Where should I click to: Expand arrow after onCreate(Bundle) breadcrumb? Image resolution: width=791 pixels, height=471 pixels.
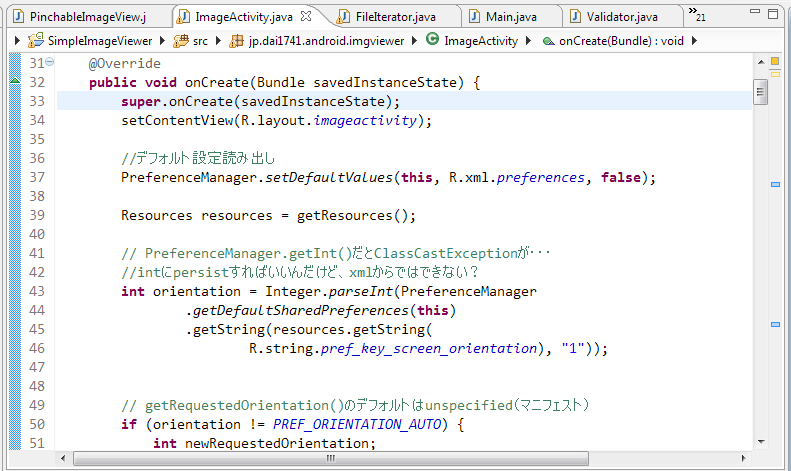pos(695,40)
